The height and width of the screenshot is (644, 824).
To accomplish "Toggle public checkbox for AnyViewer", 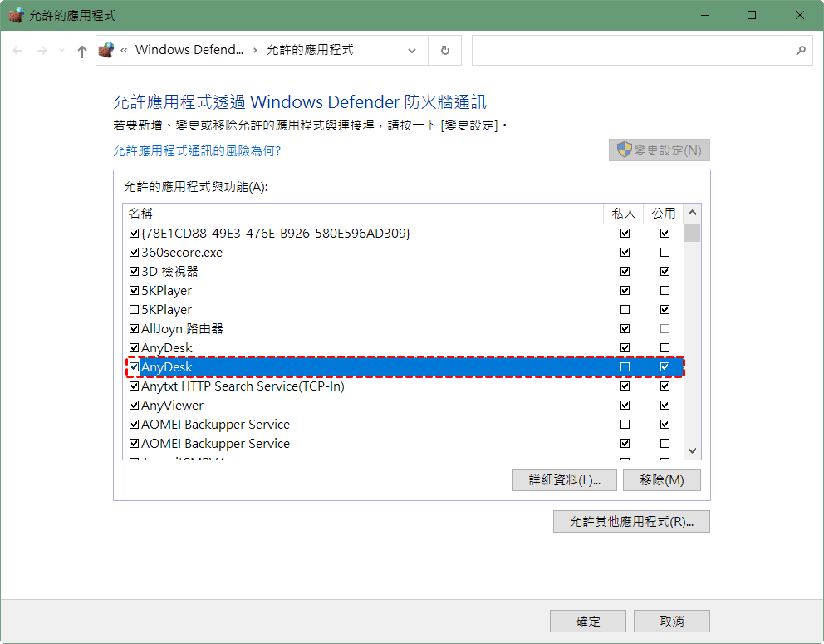I will coord(665,406).
